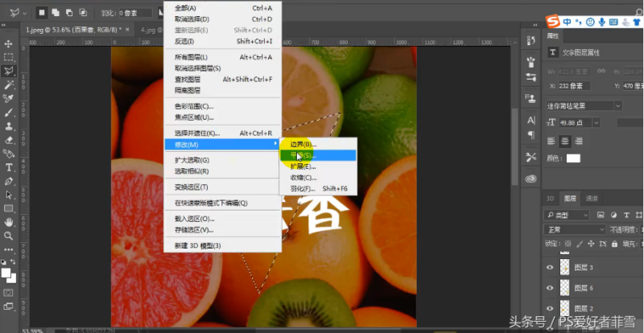
Task: Enable Add to Selection mode
Action: [x=56, y=13]
